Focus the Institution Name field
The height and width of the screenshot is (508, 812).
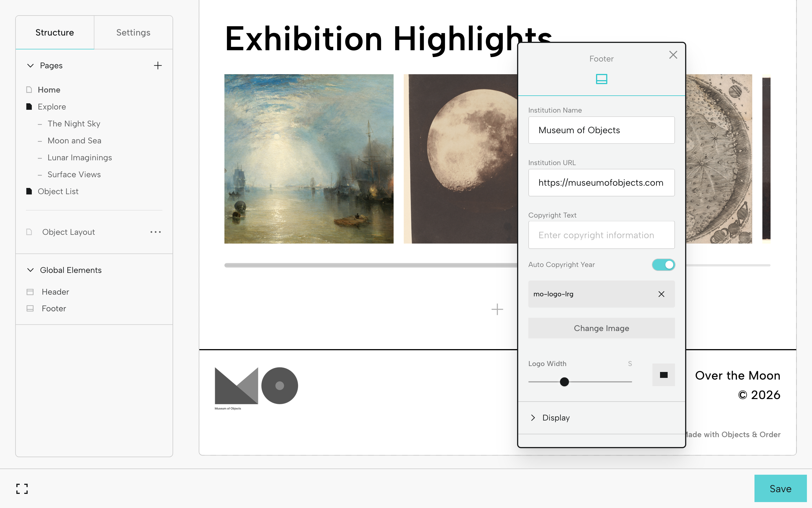pyautogui.click(x=601, y=130)
